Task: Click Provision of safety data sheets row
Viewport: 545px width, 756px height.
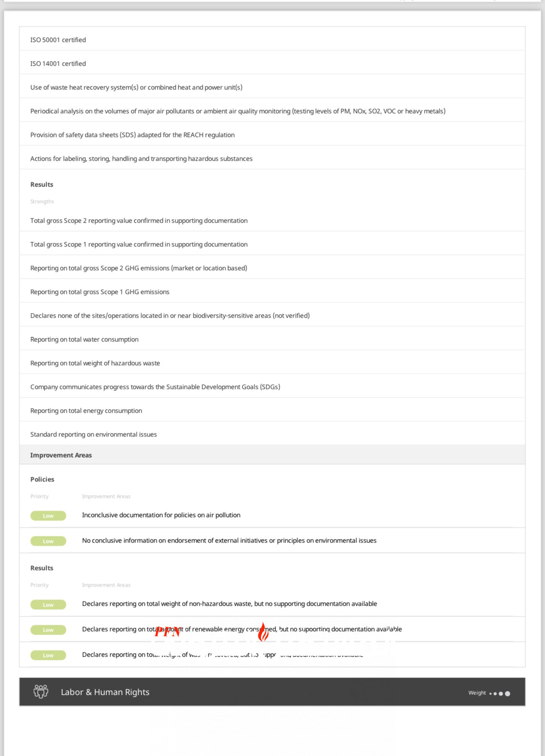Action: 272,134
